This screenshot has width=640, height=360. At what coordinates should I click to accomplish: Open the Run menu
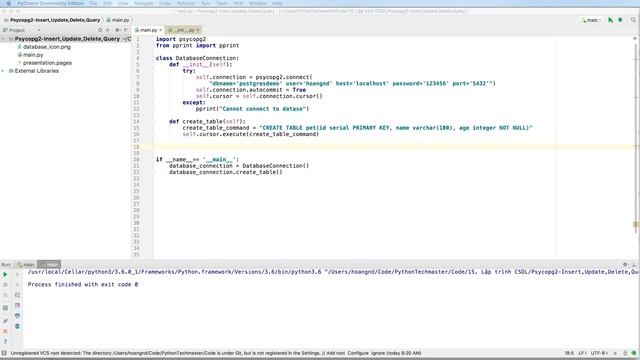click(206, 3)
